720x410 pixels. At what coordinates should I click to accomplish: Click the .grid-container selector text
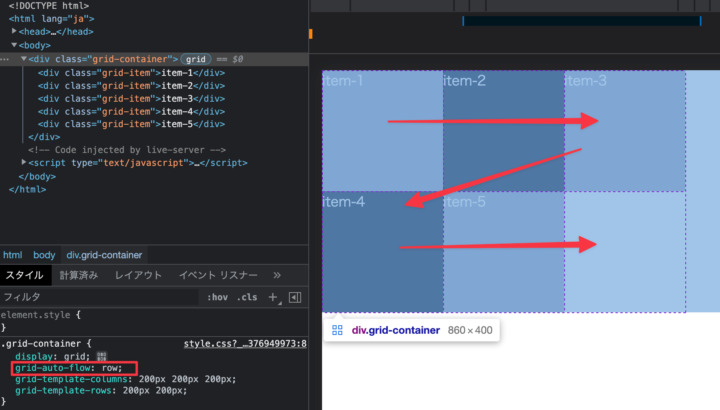[41, 343]
